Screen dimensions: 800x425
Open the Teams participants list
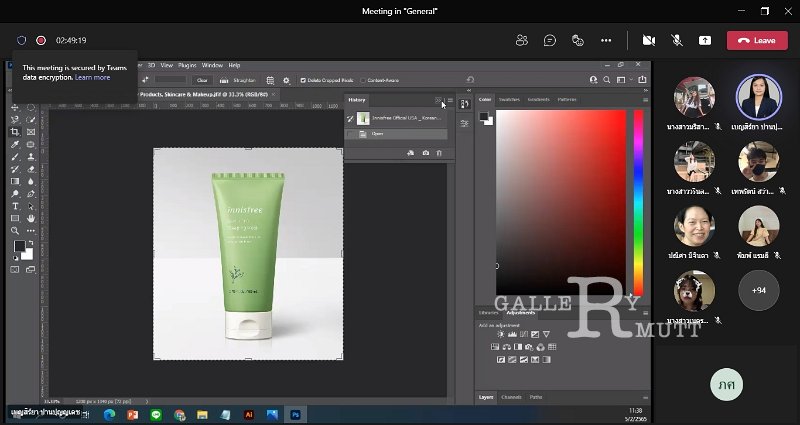click(521, 40)
